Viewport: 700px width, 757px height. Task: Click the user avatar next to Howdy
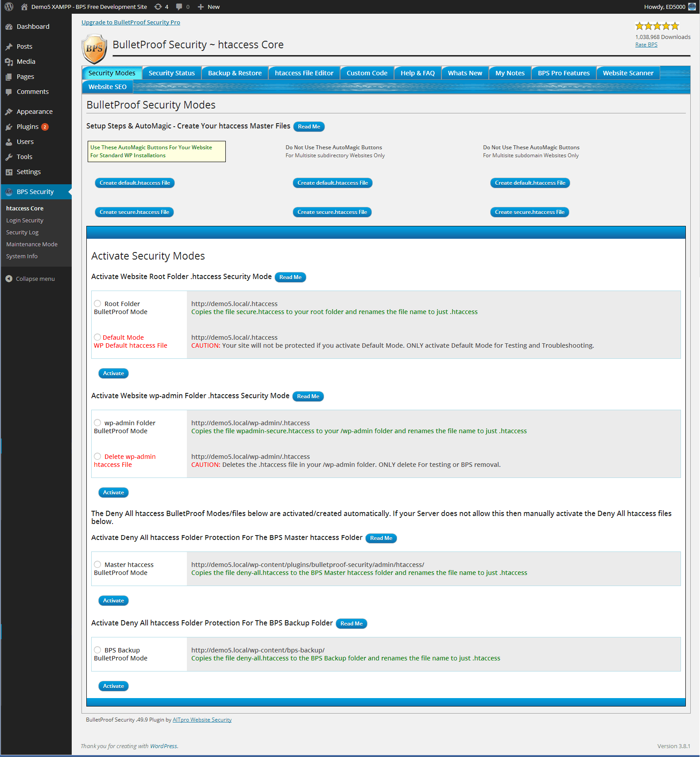click(x=692, y=7)
